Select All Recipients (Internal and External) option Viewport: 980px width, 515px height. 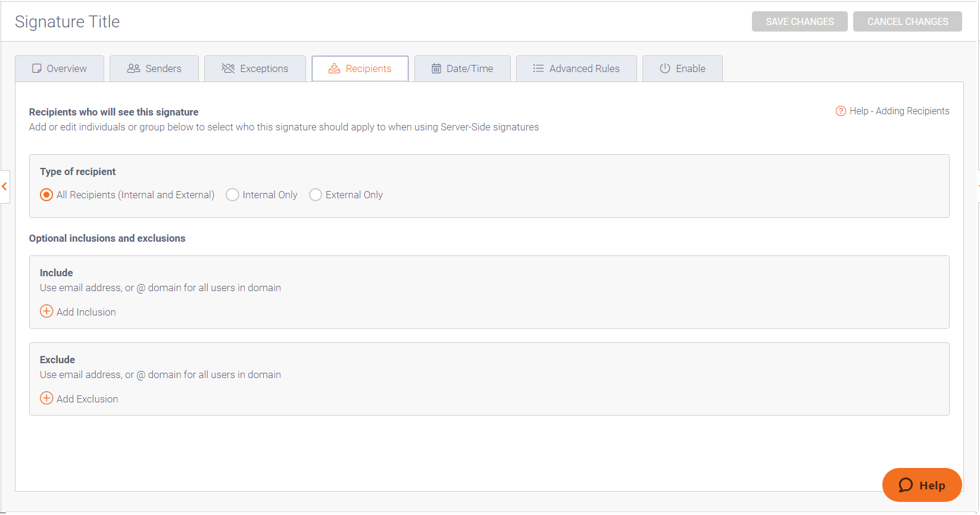click(x=46, y=195)
